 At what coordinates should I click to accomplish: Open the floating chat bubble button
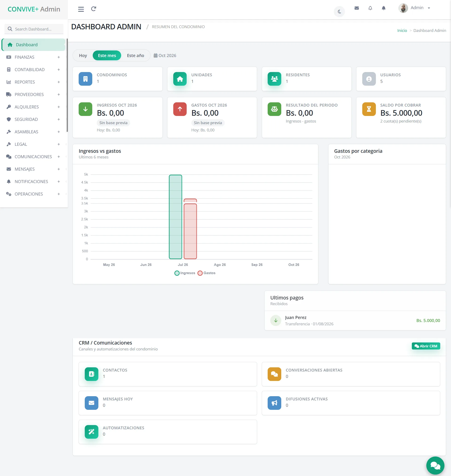coord(435,466)
